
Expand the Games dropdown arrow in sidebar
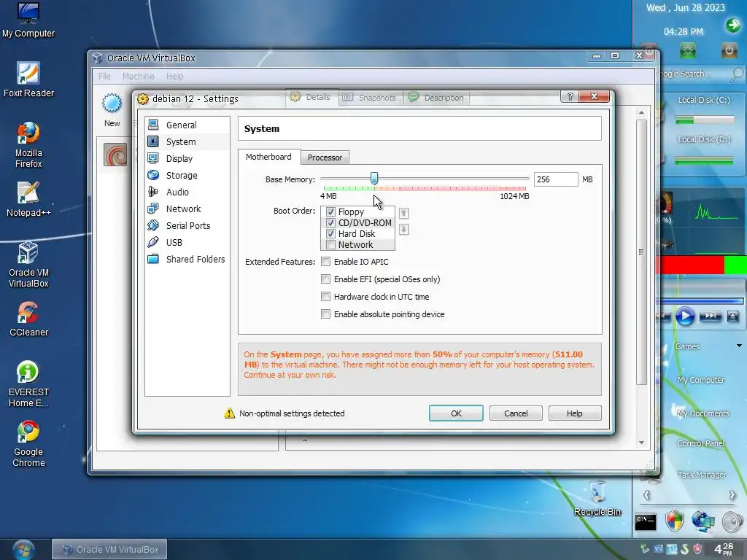tap(739, 346)
